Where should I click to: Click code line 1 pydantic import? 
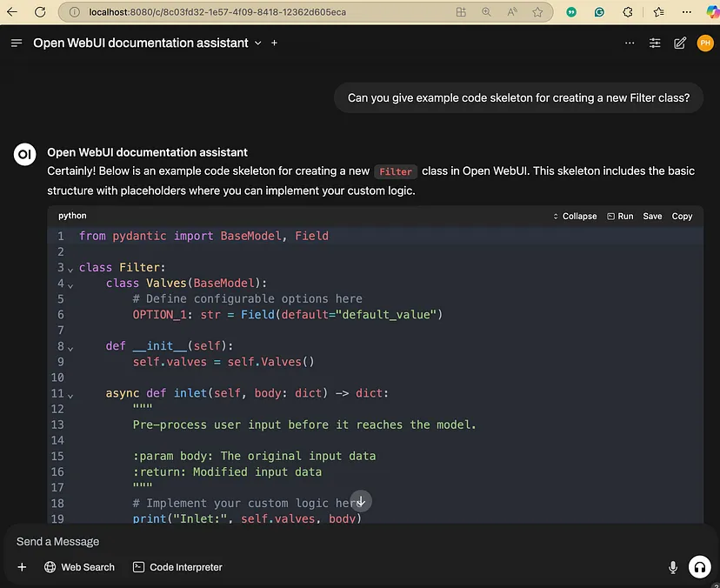pyautogui.click(x=203, y=236)
